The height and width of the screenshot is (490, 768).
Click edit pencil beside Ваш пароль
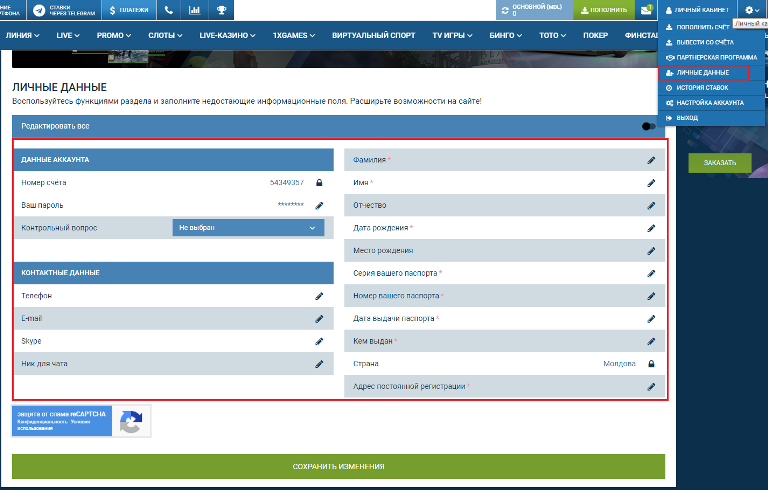tap(320, 205)
